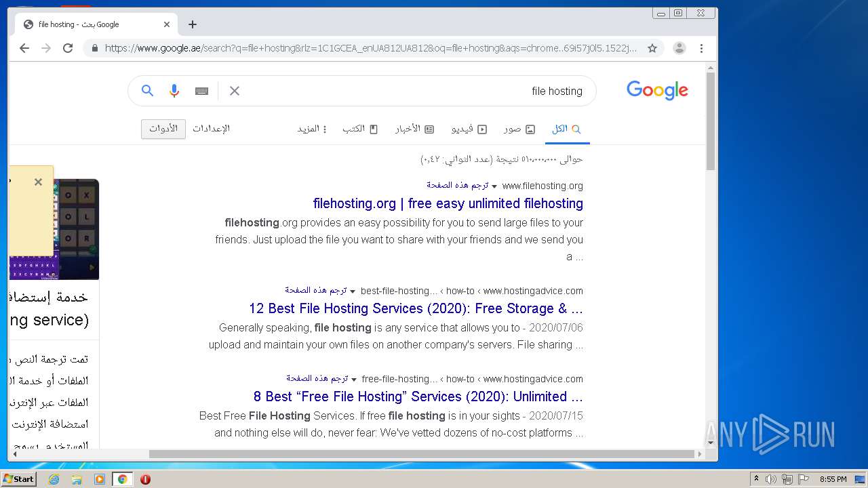Dismiss the yellow popup with its X
This screenshot has width=868, height=488.
(38, 182)
